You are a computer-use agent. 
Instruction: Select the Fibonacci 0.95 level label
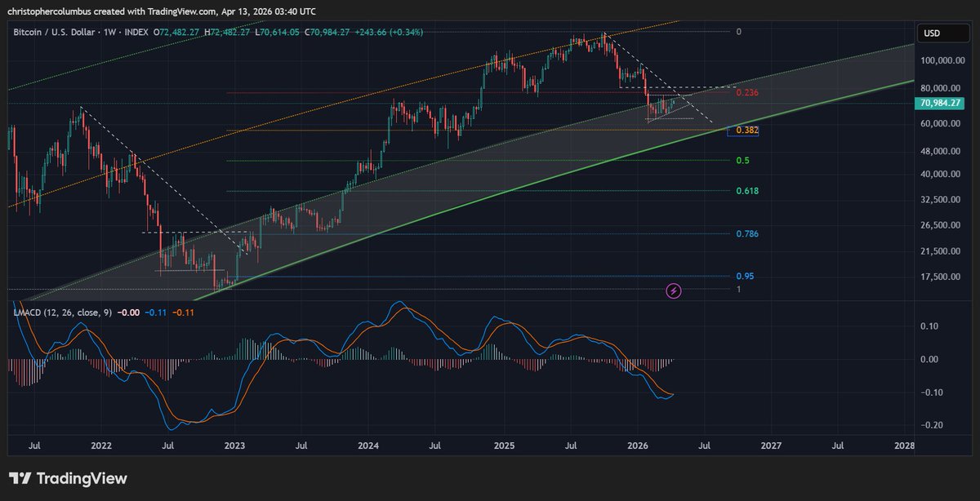[x=745, y=277]
